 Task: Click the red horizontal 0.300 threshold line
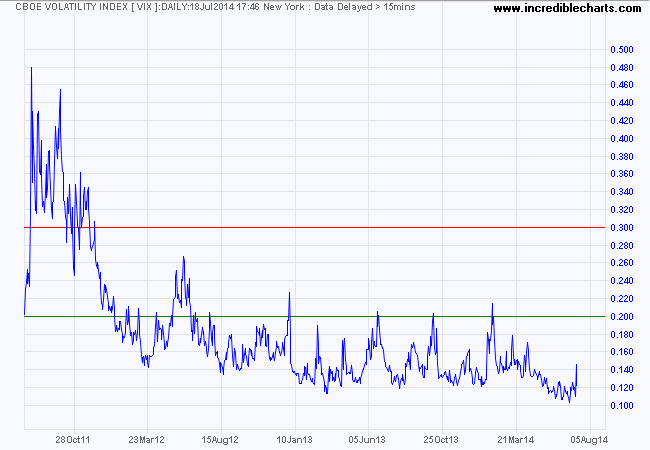coord(315,227)
